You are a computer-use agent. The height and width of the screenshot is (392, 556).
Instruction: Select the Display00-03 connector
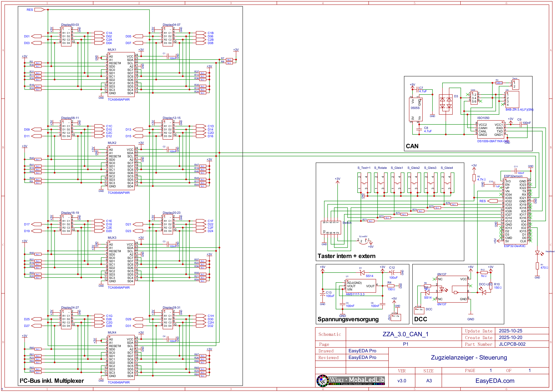click(66, 36)
